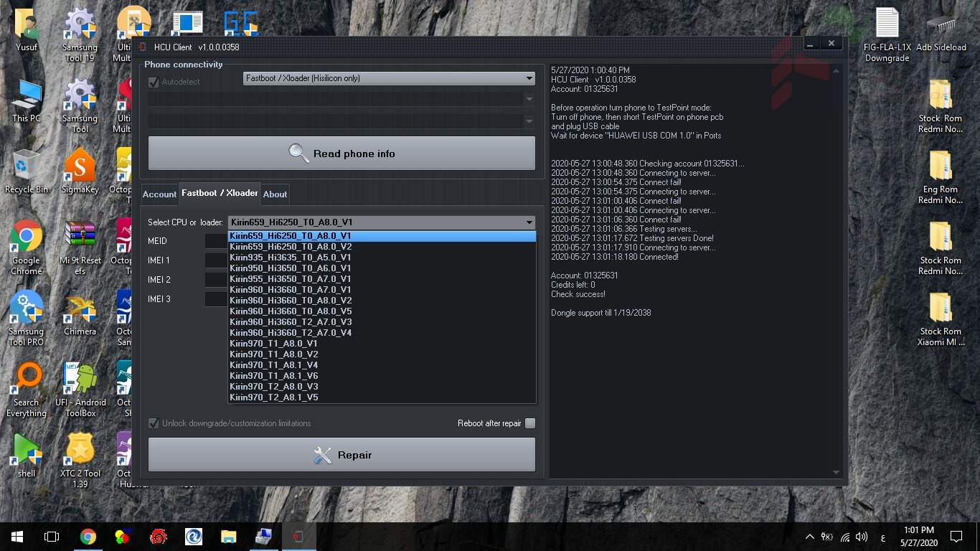
Task: Pick Kirin960_Hi3660_T0_A8.0_V2 option
Action: coord(382,301)
